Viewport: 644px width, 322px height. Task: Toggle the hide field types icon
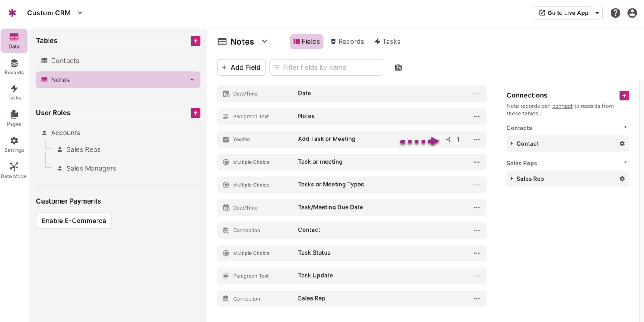tap(398, 67)
